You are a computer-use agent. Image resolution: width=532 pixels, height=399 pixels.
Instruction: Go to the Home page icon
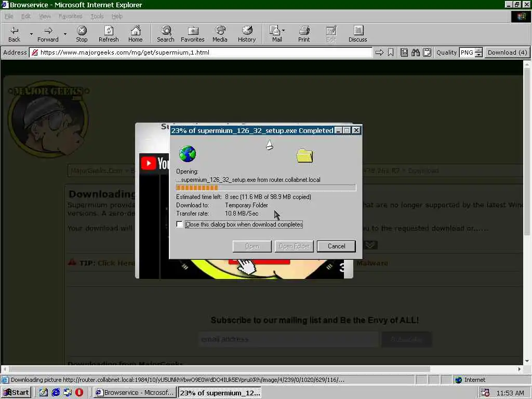pyautogui.click(x=136, y=34)
